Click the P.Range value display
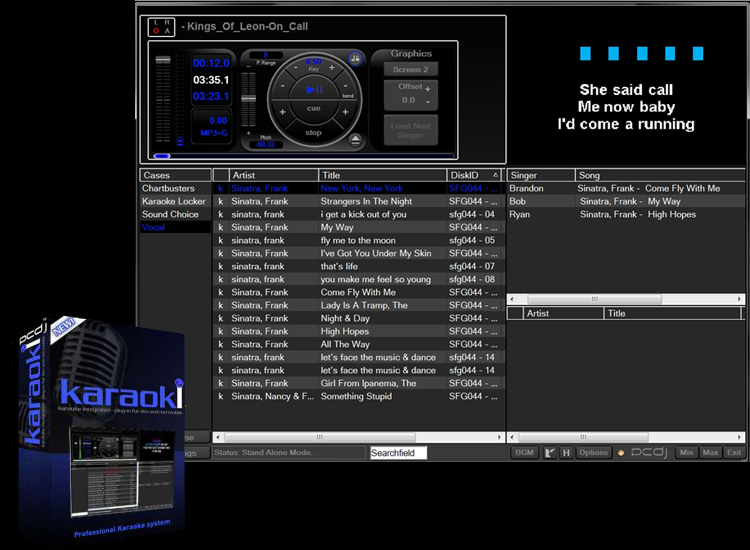The height and width of the screenshot is (550, 750). (x=266, y=55)
